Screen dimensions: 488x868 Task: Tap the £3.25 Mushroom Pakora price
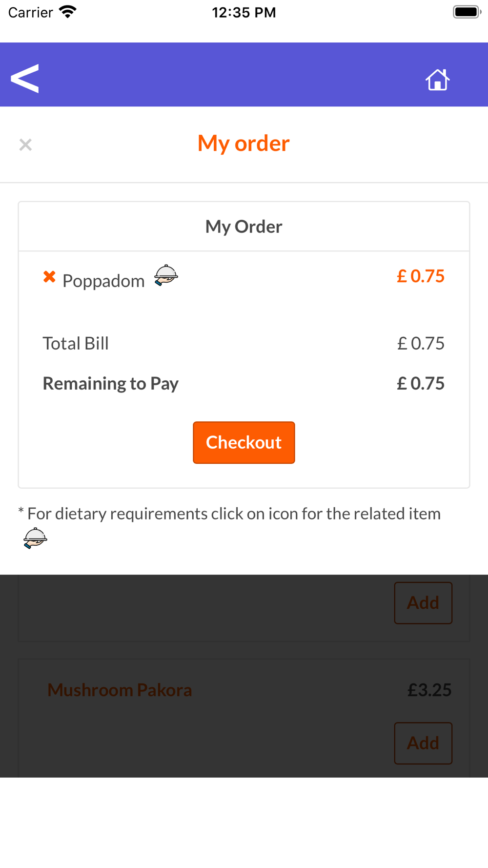(429, 690)
